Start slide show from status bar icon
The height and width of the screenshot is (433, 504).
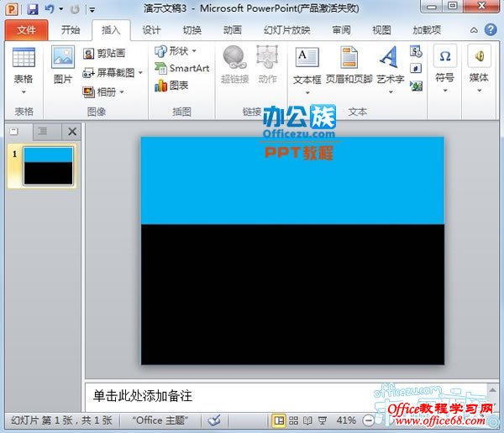[322, 420]
